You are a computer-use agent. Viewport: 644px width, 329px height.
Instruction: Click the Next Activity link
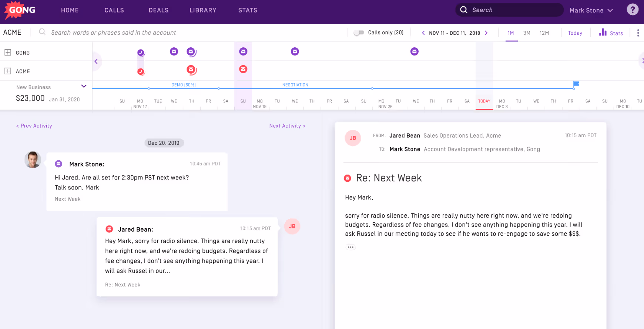(x=287, y=126)
